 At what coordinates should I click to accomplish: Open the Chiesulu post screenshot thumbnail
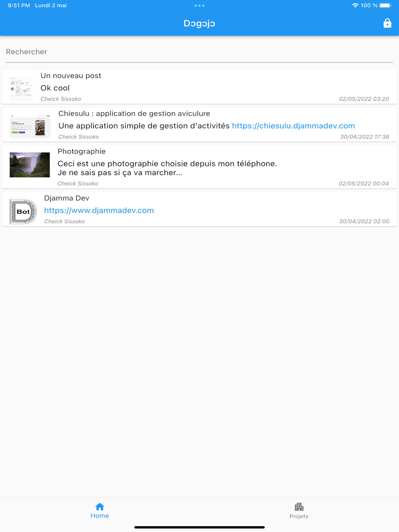point(30,126)
